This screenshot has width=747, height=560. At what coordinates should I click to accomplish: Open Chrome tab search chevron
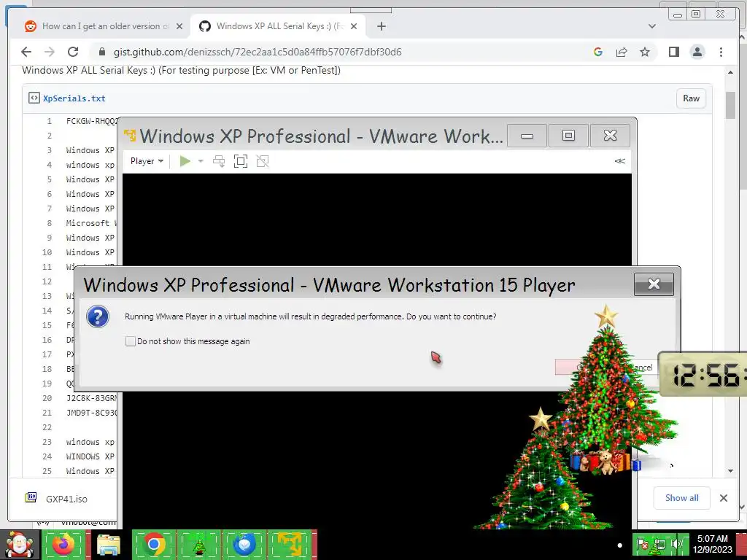[651, 26]
